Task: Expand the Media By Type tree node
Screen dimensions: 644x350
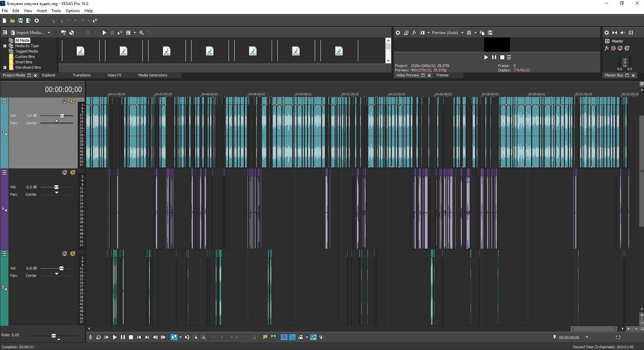Action: click(x=5, y=46)
